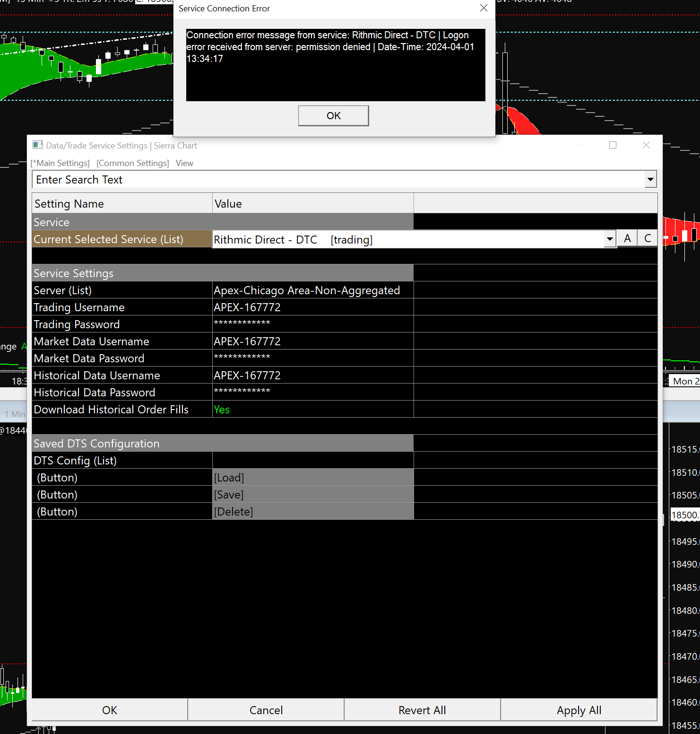
Task: Edit the Historical Data Password value
Action: click(313, 393)
